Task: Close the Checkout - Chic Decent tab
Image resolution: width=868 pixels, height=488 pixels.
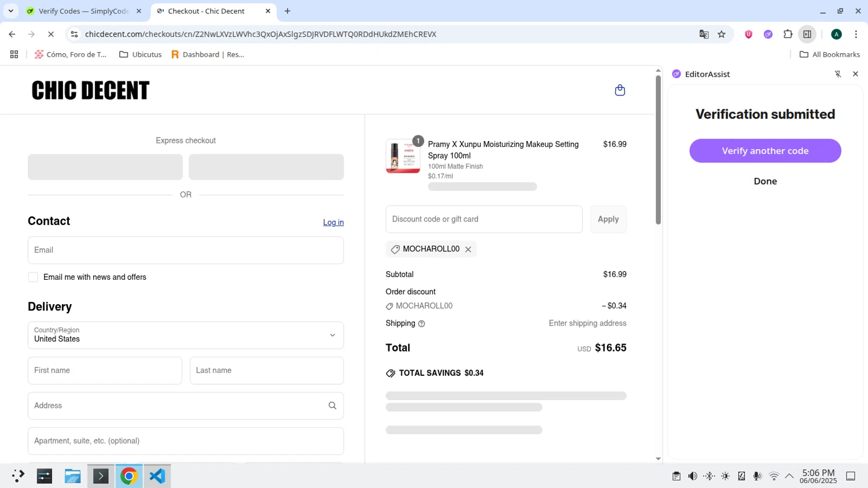Action: 268,11
